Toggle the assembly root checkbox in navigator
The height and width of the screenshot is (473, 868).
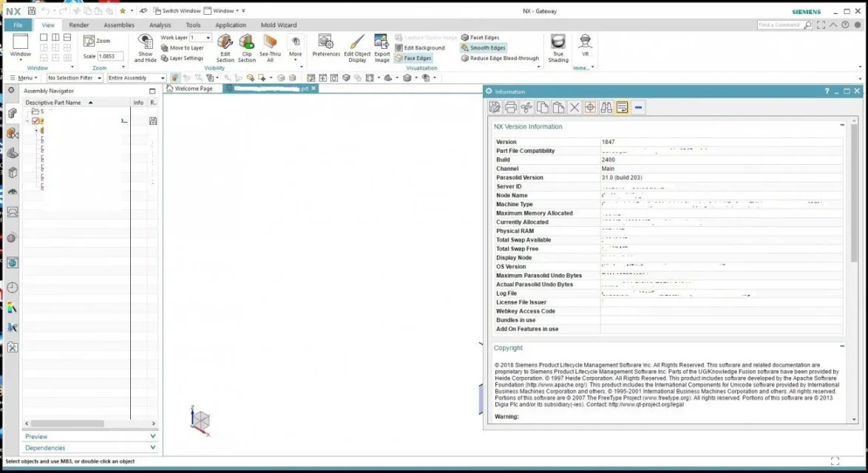pyautogui.click(x=35, y=120)
